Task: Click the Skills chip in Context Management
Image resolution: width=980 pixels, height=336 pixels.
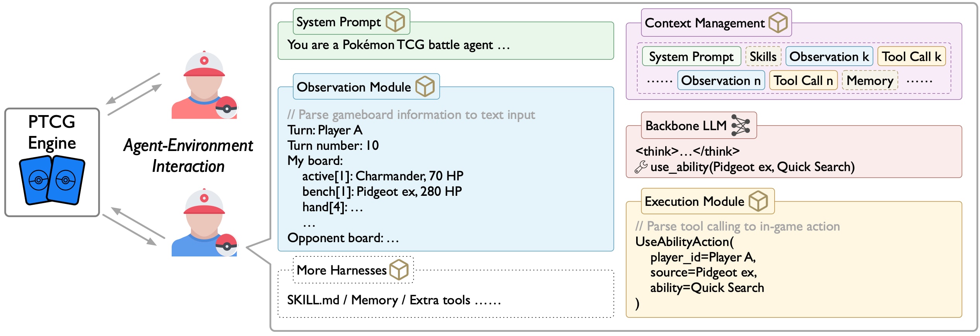Action: [x=763, y=56]
